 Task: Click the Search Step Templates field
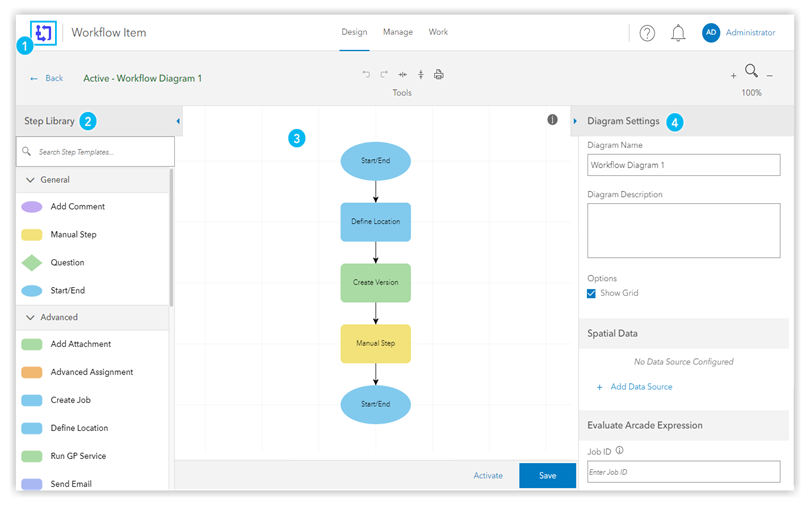100,152
